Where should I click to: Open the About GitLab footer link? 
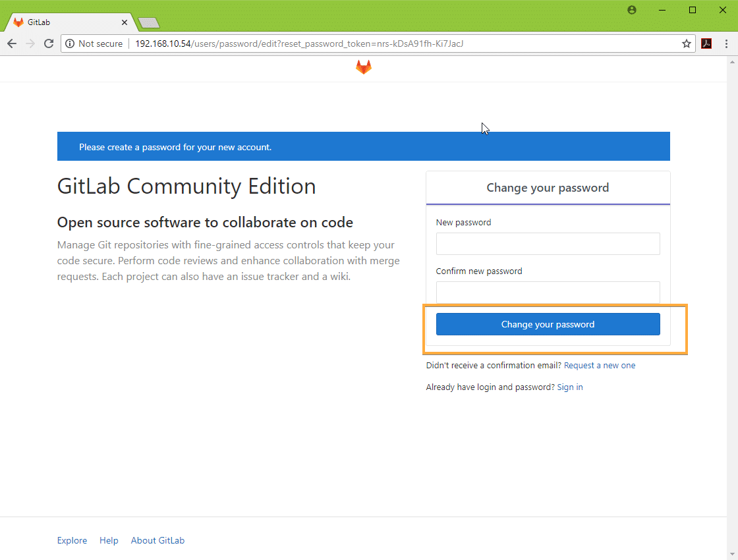click(157, 540)
